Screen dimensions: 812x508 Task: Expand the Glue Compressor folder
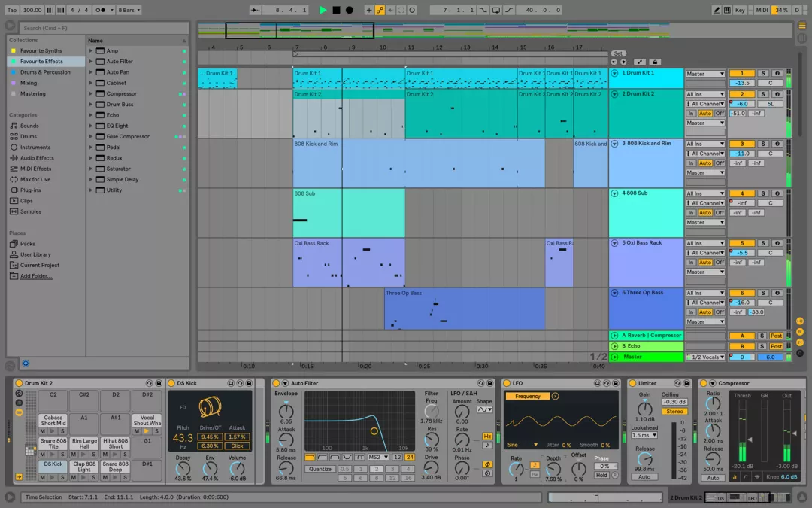(x=91, y=137)
